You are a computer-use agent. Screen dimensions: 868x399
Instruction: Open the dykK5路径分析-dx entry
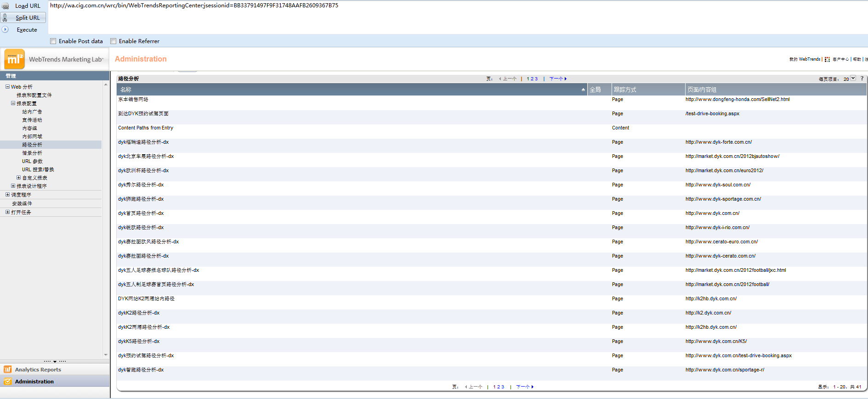point(139,341)
